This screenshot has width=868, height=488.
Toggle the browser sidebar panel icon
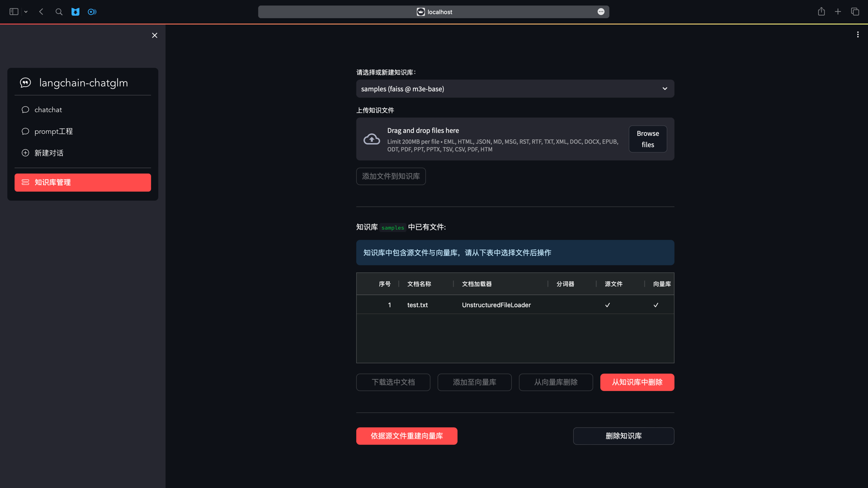(x=14, y=12)
